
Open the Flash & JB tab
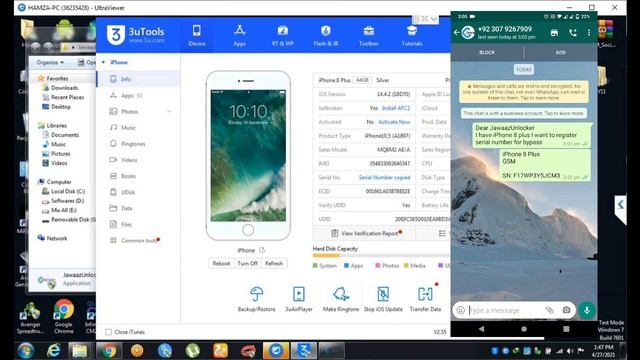325,35
